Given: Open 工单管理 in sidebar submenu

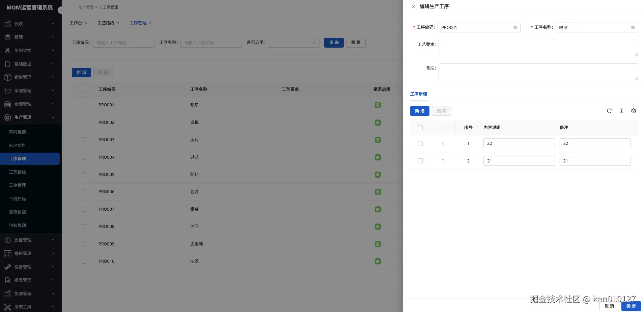Looking at the screenshot, I should coord(17,185).
